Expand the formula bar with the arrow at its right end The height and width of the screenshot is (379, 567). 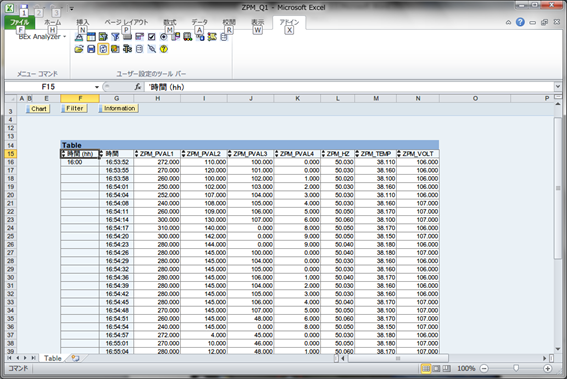point(558,87)
